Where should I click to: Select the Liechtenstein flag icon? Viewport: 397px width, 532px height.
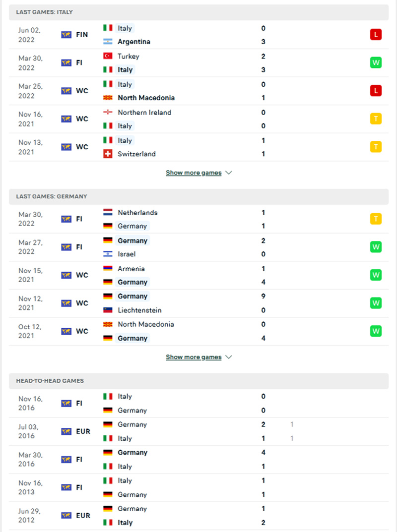[107, 310]
